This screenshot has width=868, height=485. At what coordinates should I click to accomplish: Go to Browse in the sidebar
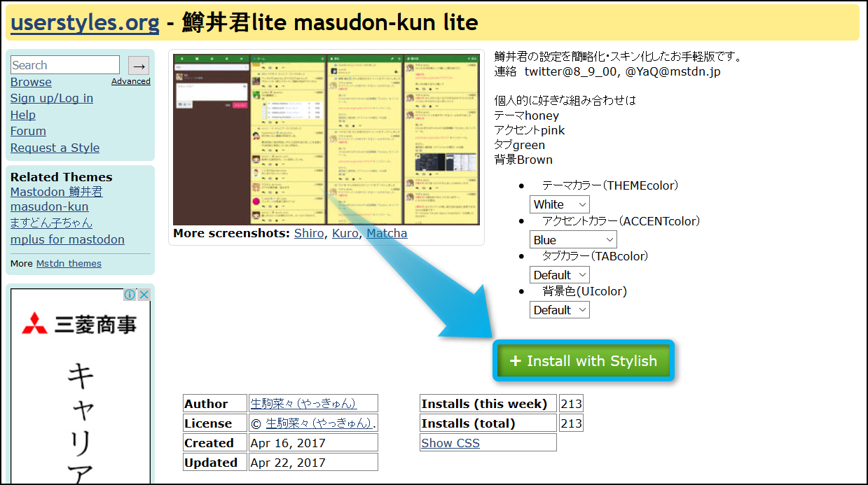(x=31, y=82)
